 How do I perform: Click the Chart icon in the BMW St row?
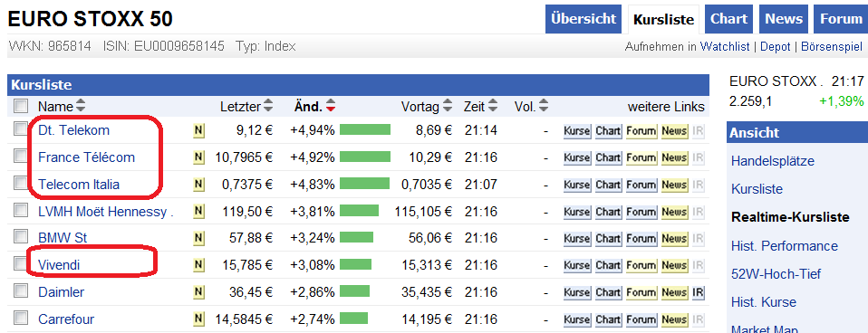tap(608, 238)
